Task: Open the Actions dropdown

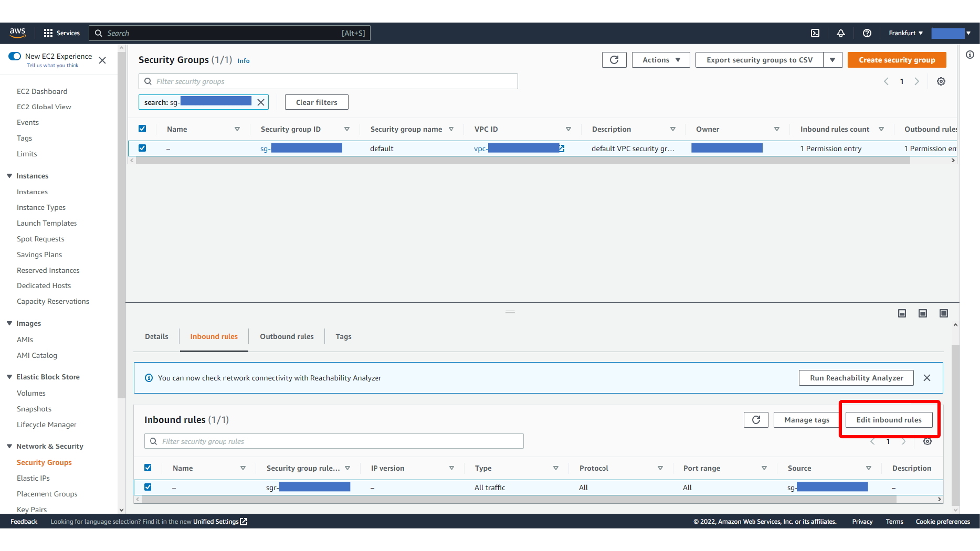Action: coord(661,60)
